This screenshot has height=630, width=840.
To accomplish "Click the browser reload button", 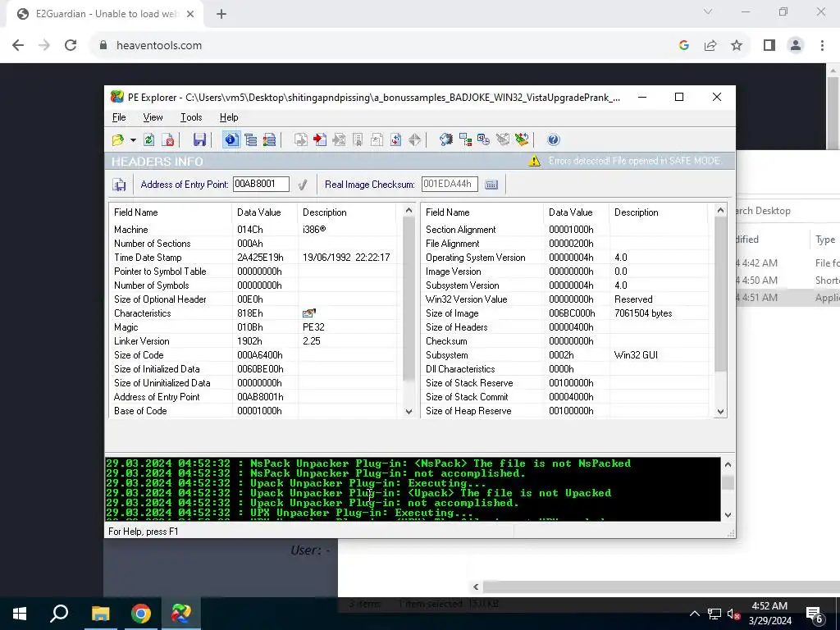I will tap(71, 46).
